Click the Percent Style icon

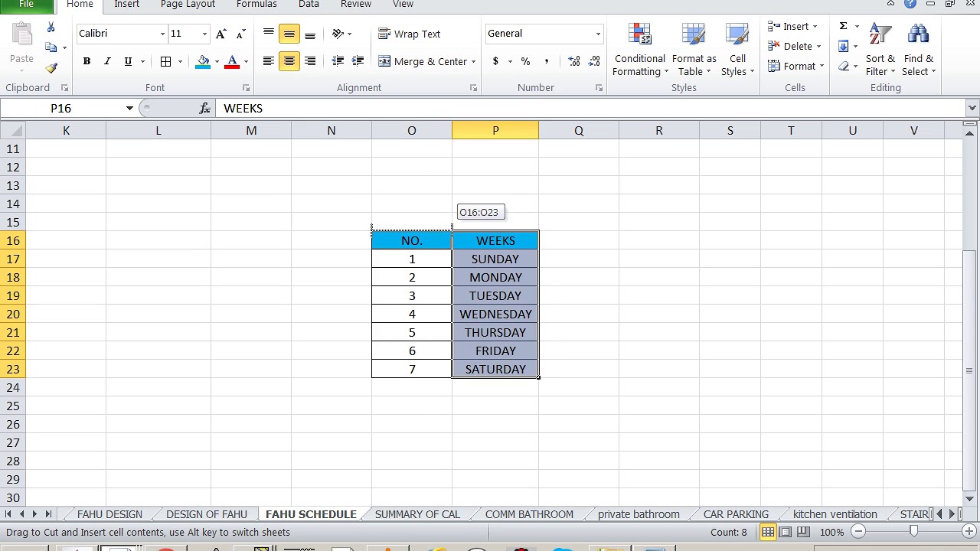tap(525, 61)
